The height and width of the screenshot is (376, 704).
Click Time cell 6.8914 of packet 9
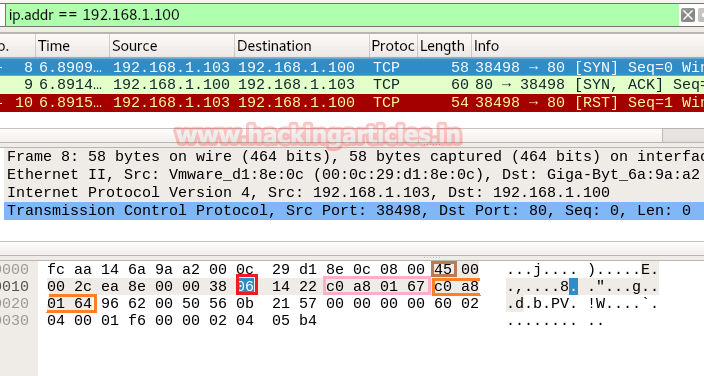(70, 84)
